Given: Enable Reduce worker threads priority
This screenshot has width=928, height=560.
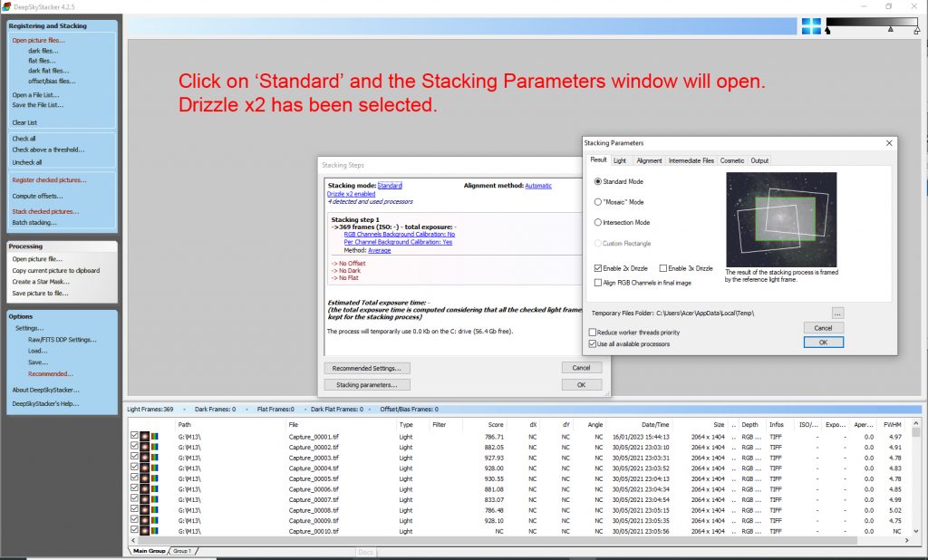Looking at the screenshot, I should (x=593, y=333).
